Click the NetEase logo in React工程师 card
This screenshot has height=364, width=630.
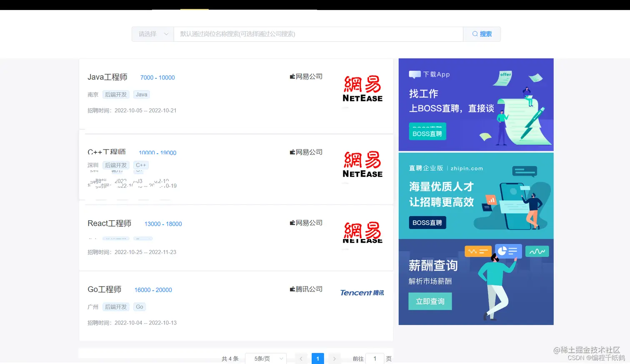362,232
